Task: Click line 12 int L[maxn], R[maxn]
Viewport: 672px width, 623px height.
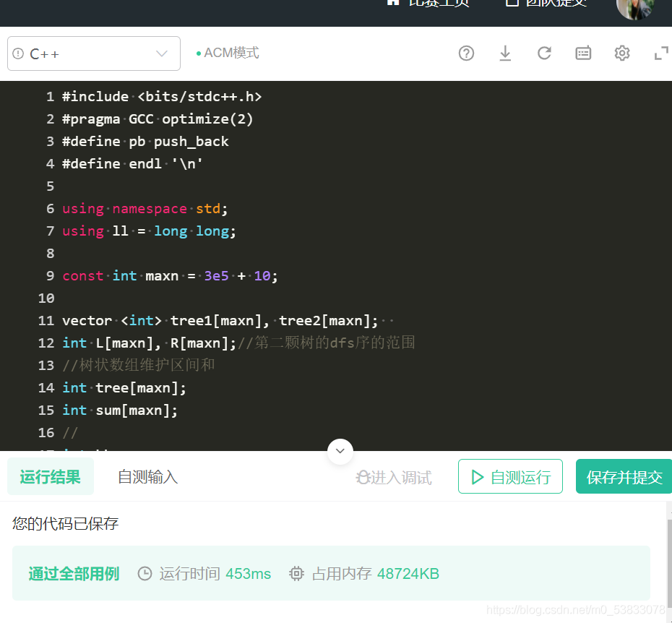Action: [x=149, y=343]
